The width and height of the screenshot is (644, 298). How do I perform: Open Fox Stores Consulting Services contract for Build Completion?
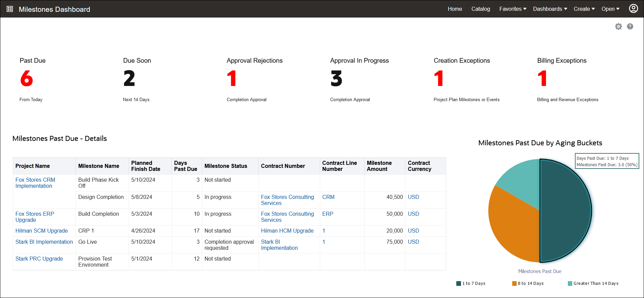287,217
